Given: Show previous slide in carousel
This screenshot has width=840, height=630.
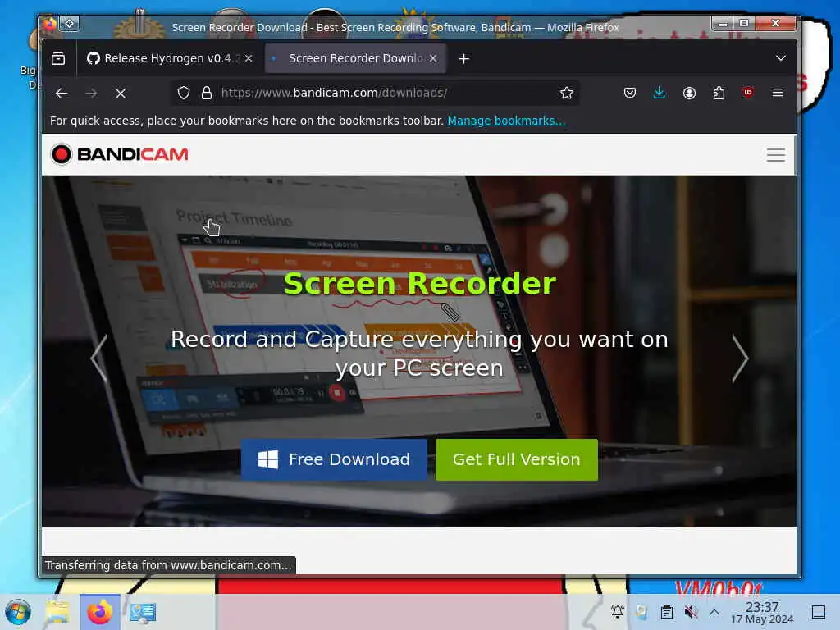Looking at the screenshot, I should [x=99, y=358].
